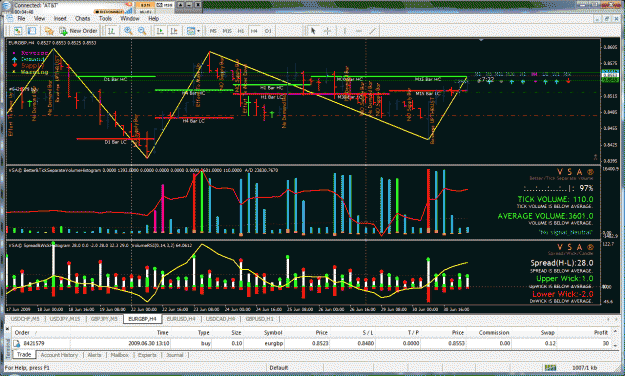
Task: Open the Alerts terminal tab
Action: pos(94,355)
